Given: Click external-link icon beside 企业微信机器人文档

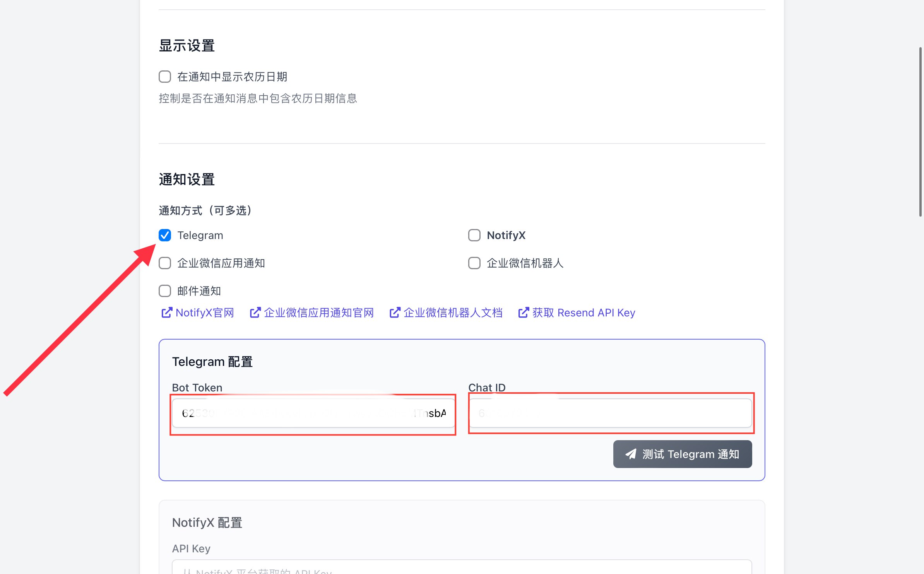Looking at the screenshot, I should [x=395, y=313].
